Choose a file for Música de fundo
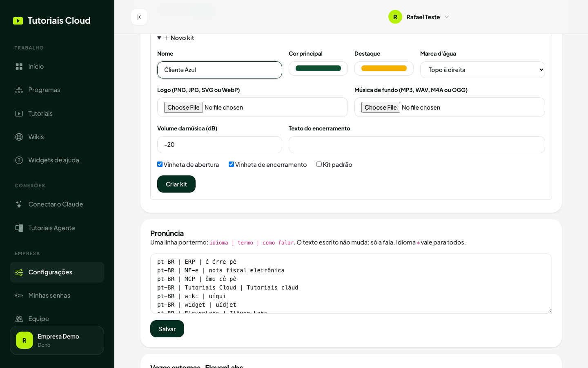Image resolution: width=588 pixels, height=368 pixels. click(381, 107)
